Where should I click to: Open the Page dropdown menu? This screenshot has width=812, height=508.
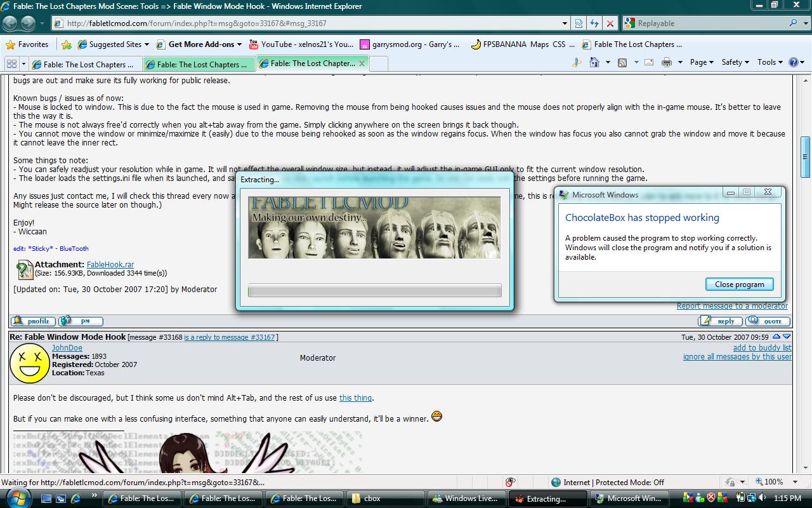[702, 62]
